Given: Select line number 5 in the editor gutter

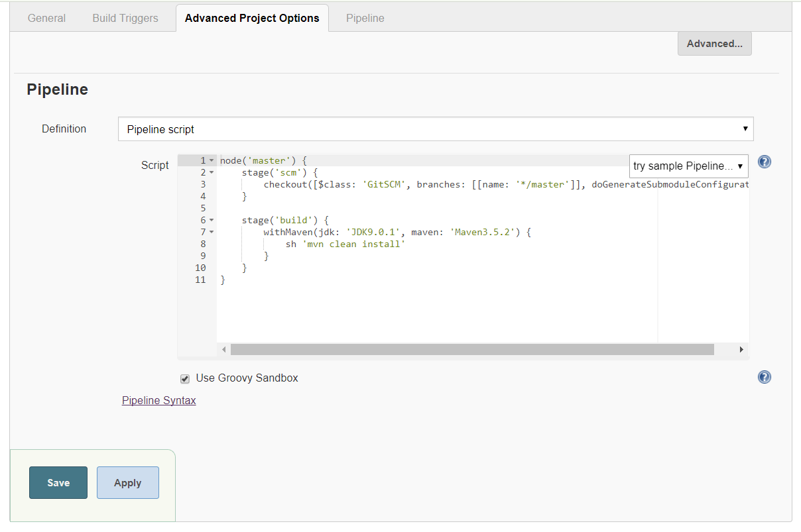Looking at the screenshot, I should click(203, 207).
